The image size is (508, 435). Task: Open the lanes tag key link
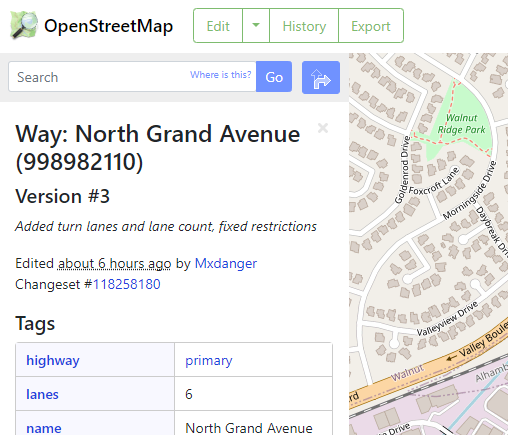point(42,394)
